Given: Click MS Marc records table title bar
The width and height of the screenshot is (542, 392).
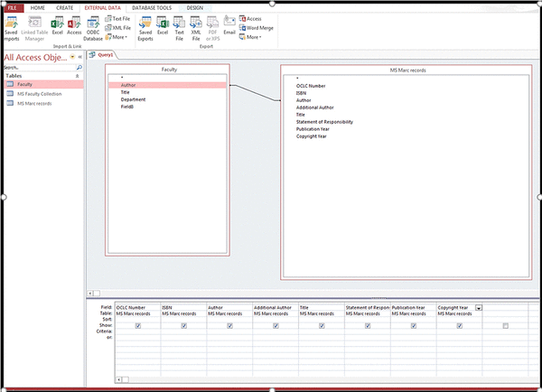Looking at the screenshot, I should [x=406, y=70].
